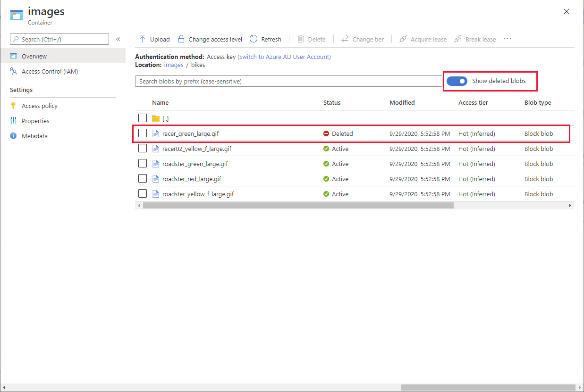Open the Properties section
584x392 pixels.
(x=35, y=121)
